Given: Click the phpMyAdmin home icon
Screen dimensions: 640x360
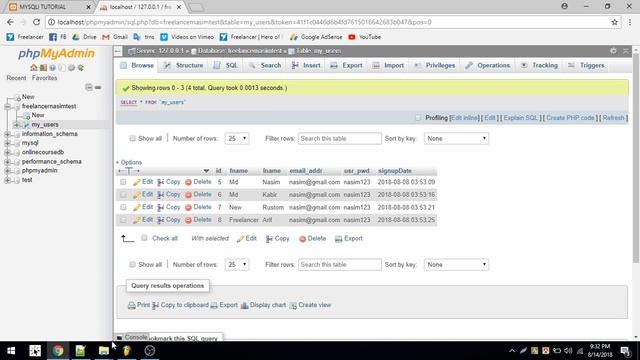Looking at the screenshot, I should (x=34, y=68).
